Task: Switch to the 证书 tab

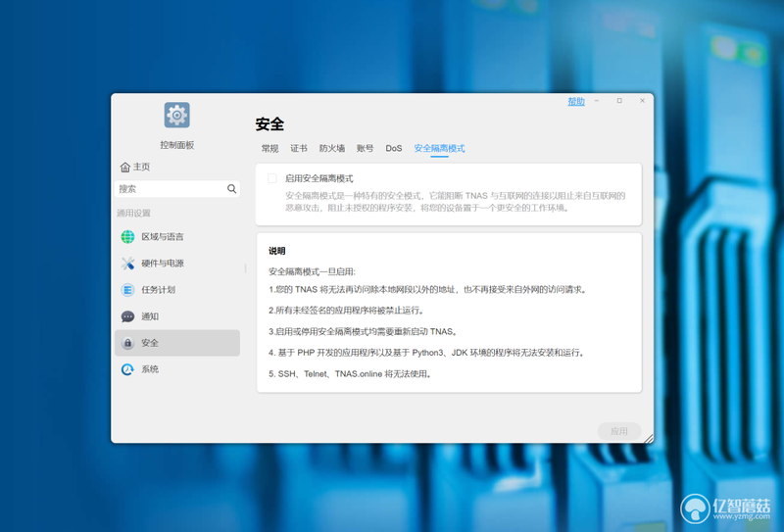Action: coord(299,148)
